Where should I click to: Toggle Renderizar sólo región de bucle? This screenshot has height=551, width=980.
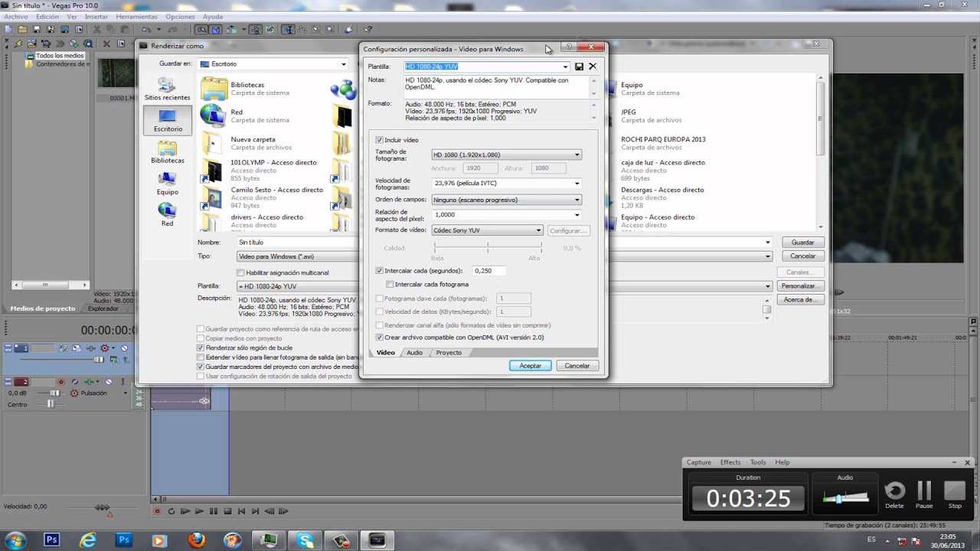coord(201,348)
